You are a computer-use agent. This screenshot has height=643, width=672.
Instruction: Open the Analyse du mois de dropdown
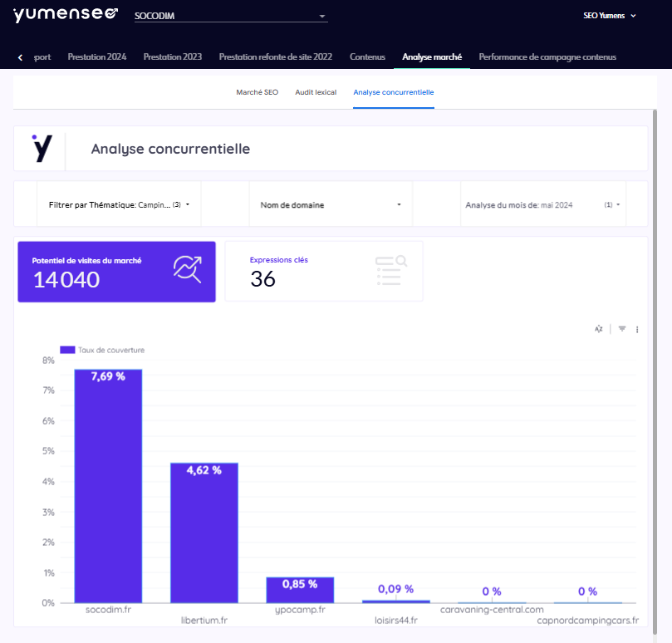543,205
